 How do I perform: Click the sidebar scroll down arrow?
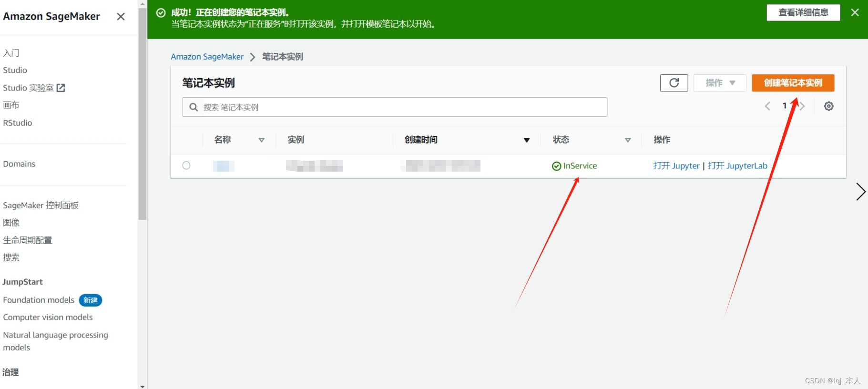[x=143, y=386]
